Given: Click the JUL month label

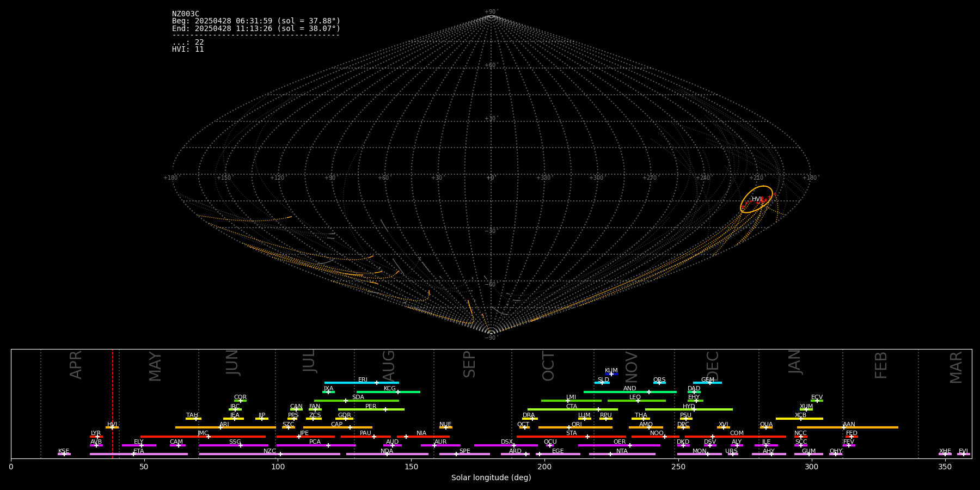Looking at the screenshot, I should click(x=309, y=361).
